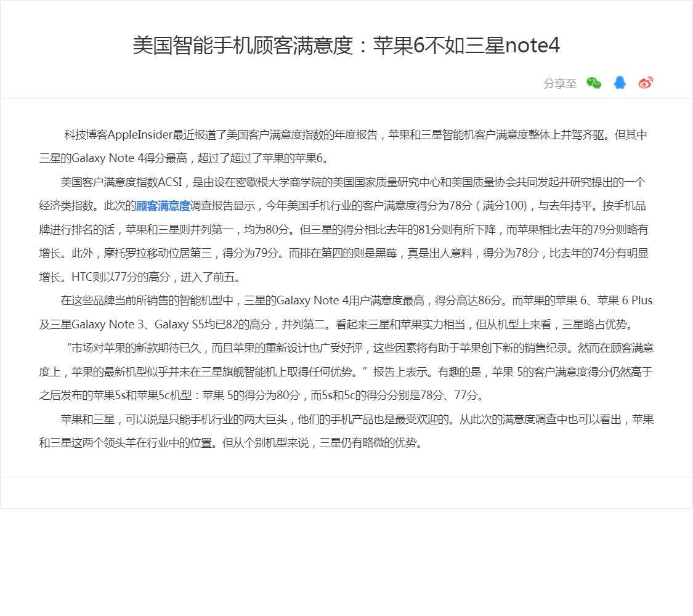This screenshot has height=616, width=693.
Task: Click the text 三星仍有略微的优势
Action: click(368, 443)
